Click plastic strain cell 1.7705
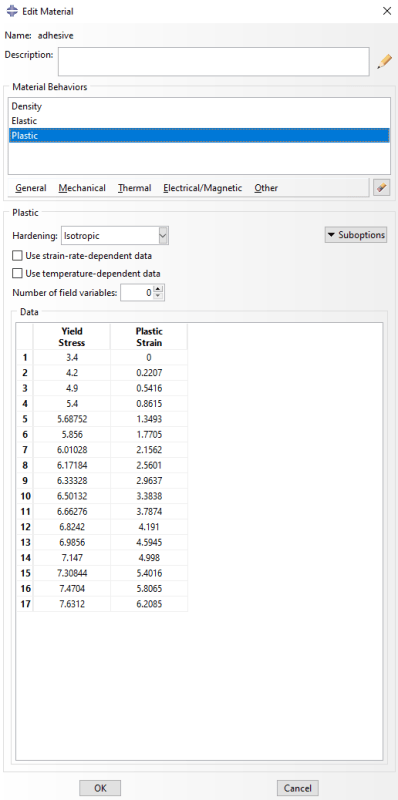This screenshot has width=398, height=800. coord(148,435)
